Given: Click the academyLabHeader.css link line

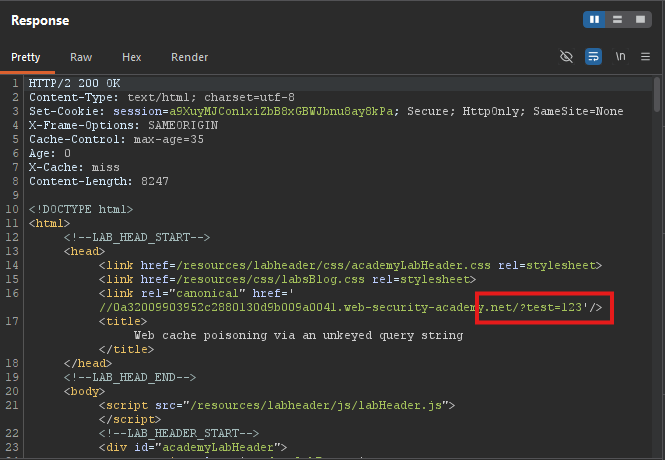Looking at the screenshot, I should click(350, 265).
